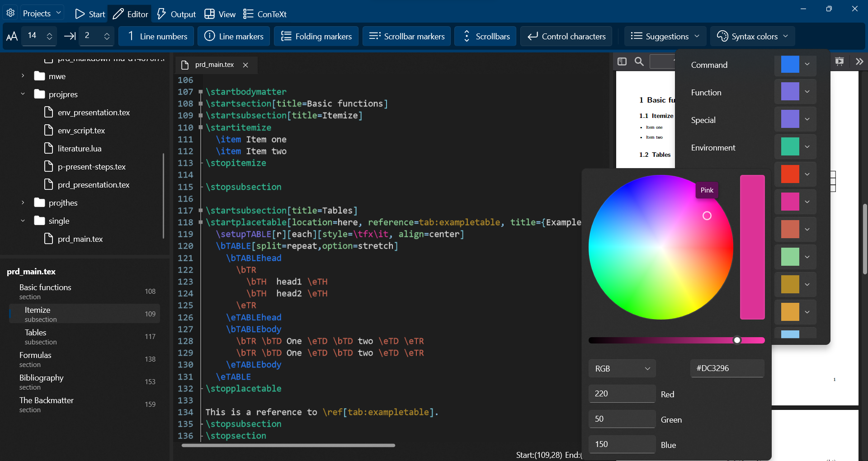Click the folding marker on line 117
This screenshot has height=461, width=868.
point(200,211)
